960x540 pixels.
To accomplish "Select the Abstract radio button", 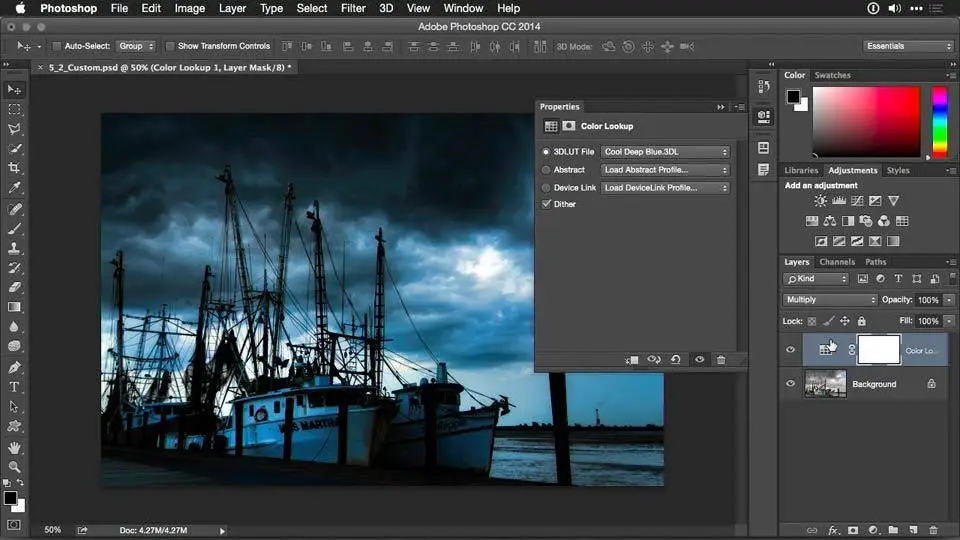I will click(x=546, y=170).
